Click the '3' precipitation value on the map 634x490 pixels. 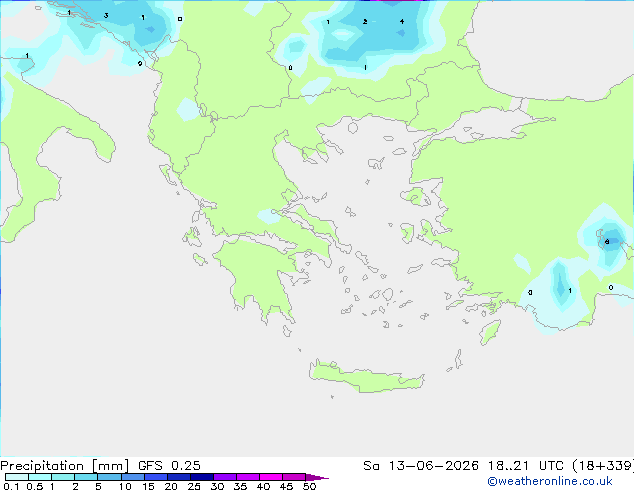coord(106,15)
